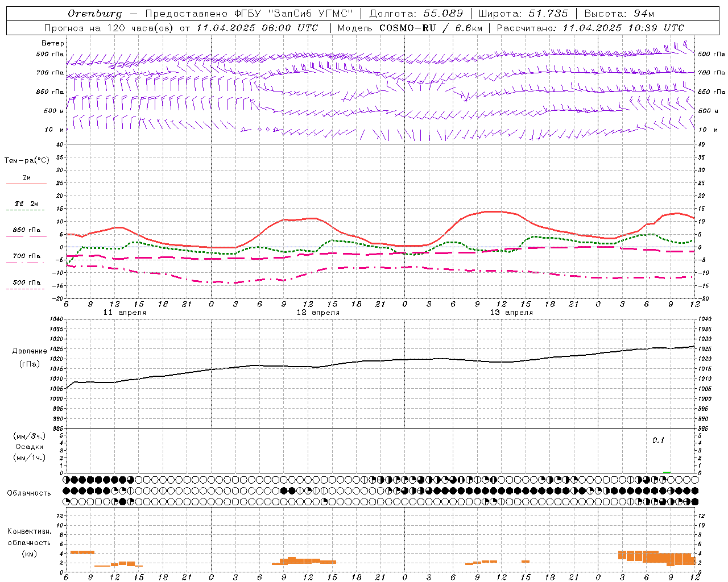
Task: Click the '(км)' convective height unit
Action: point(29,554)
